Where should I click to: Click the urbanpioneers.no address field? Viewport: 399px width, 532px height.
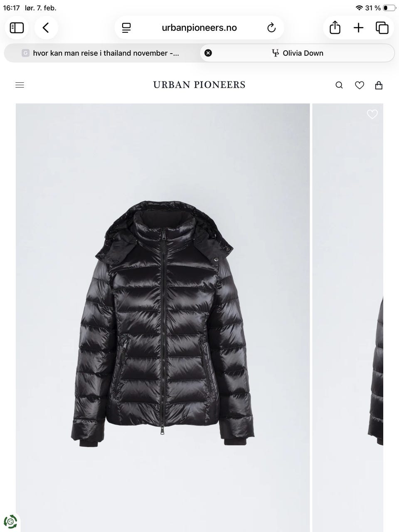click(199, 28)
